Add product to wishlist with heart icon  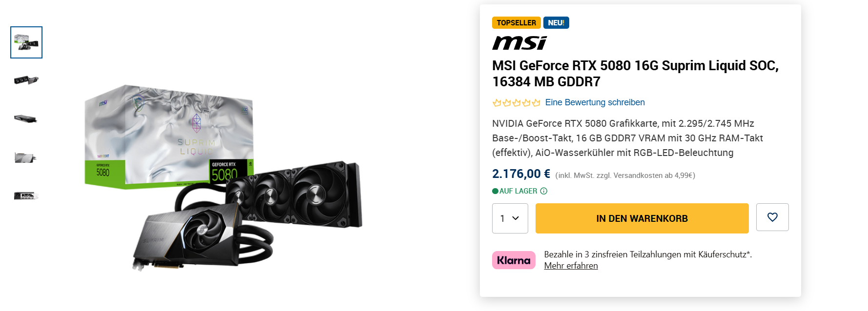tap(772, 217)
